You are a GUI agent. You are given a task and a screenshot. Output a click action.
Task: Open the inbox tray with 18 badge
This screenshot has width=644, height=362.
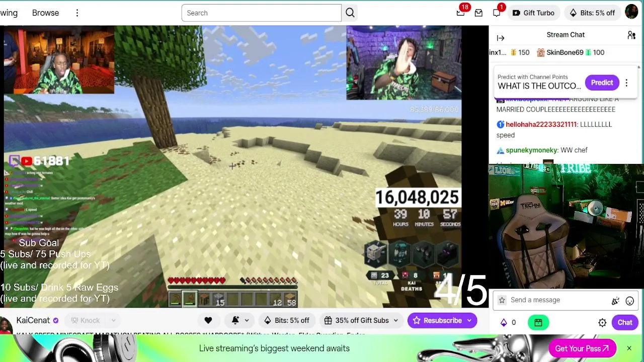pyautogui.click(x=460, y=13)
